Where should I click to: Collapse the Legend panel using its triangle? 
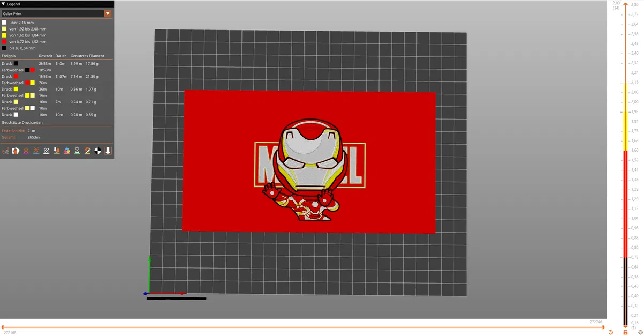[4, 4]
